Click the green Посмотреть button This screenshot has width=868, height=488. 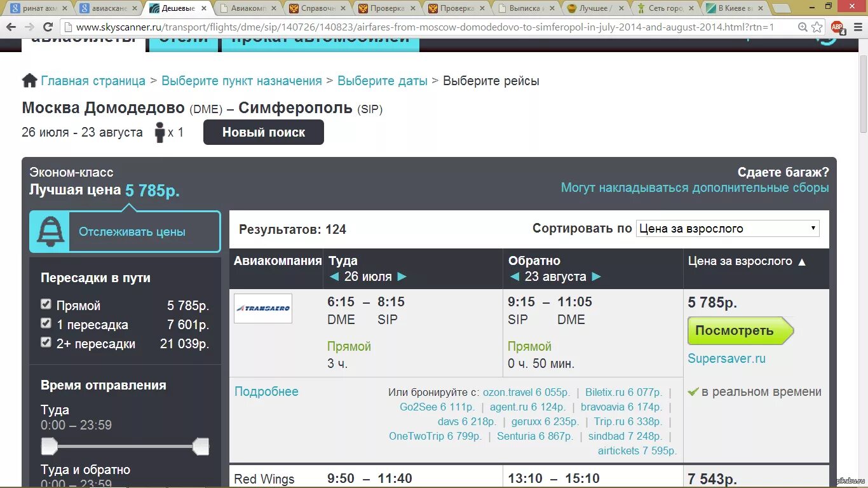(741, 330)
